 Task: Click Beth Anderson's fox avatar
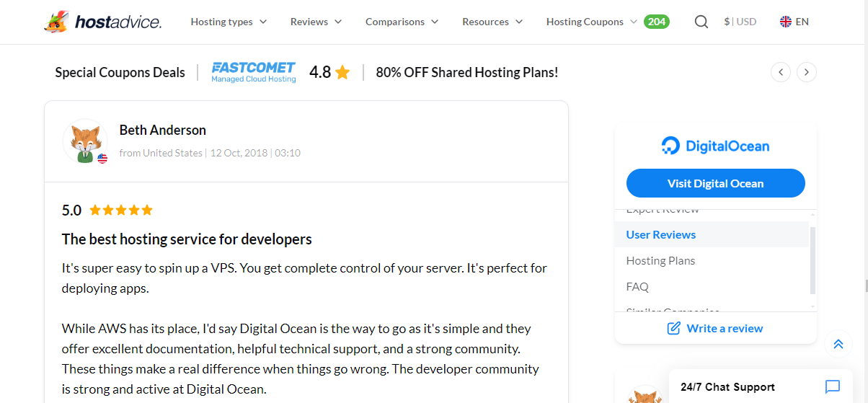(85, 141)
